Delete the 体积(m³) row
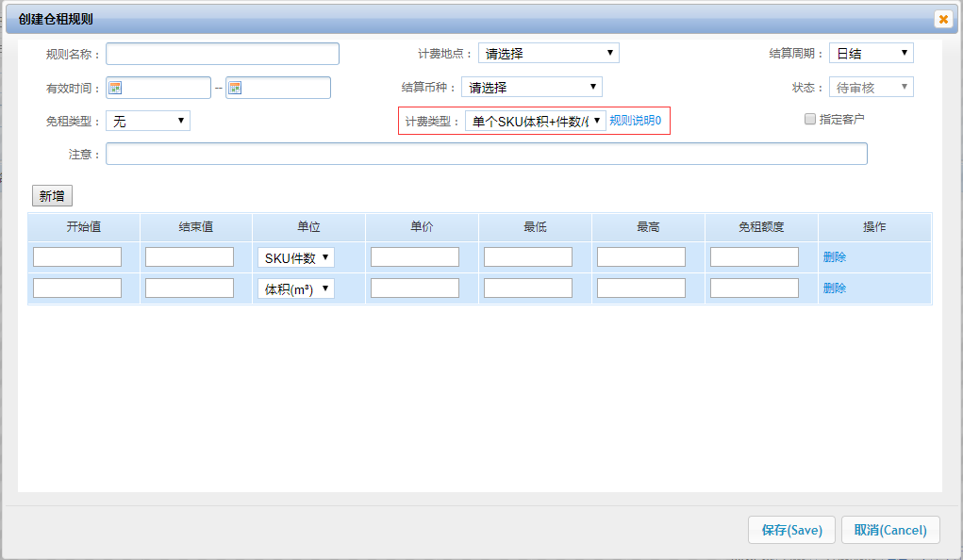The height and width of the screenshot is (560, 963). coord(834,288)
